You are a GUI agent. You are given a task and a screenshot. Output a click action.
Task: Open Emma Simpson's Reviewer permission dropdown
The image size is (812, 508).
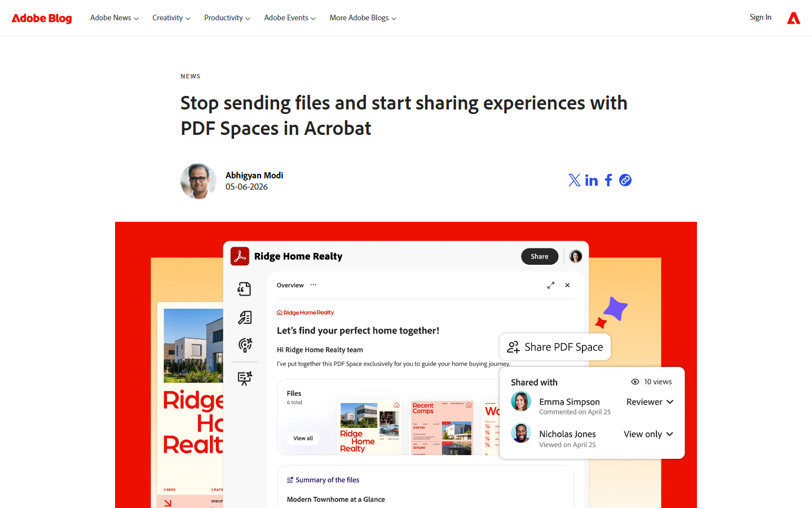point(650,402)
